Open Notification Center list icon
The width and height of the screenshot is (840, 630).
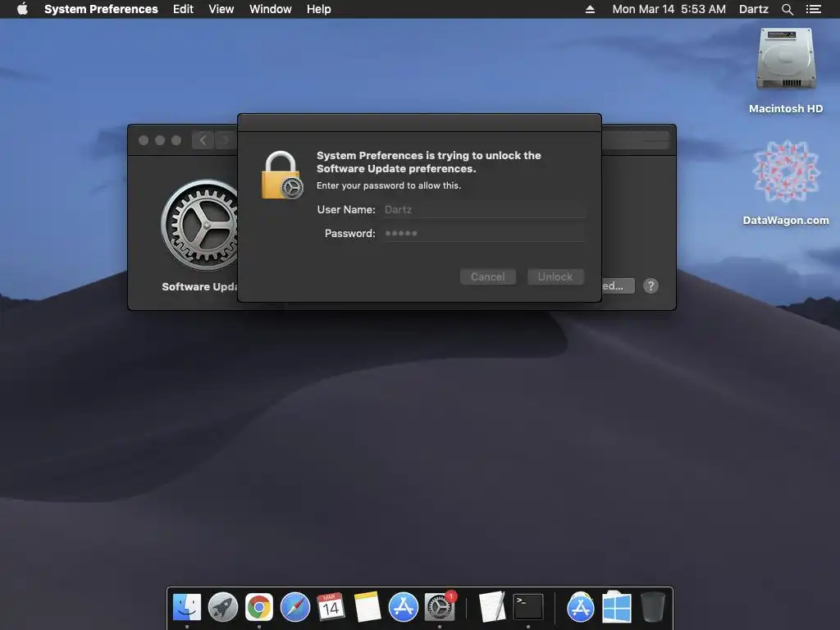[813, 9]
